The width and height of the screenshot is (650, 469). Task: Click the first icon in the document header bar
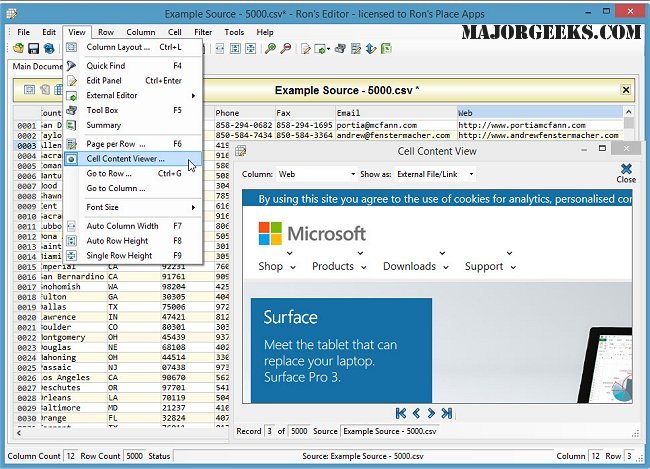click(29, 89)
